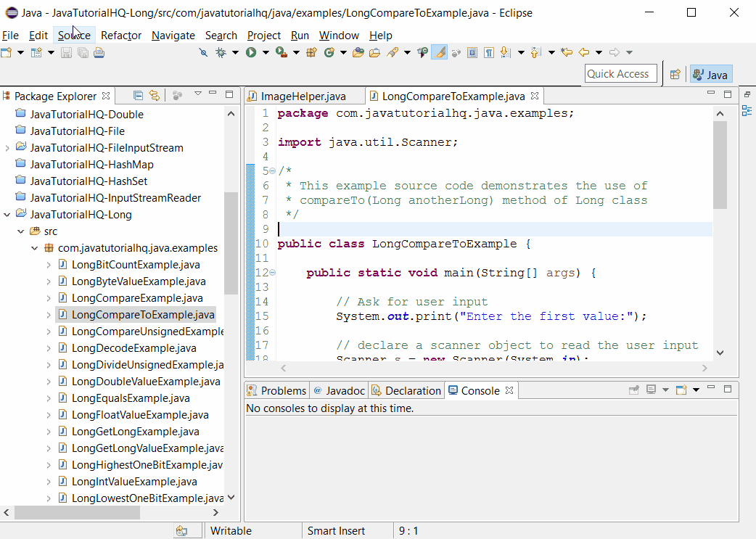
Task: Collapse the src folder
Action: (x=21, y=231)
